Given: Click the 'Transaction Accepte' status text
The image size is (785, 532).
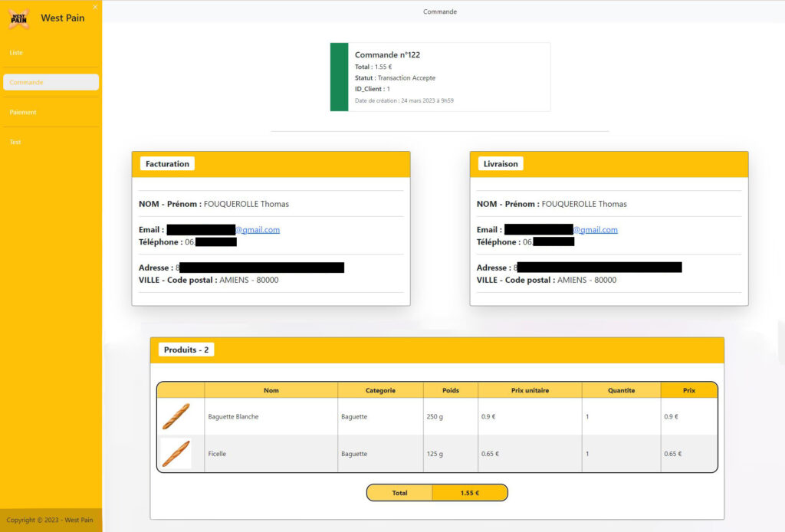Looking at the screenshot, I should (x=406, y=78).
